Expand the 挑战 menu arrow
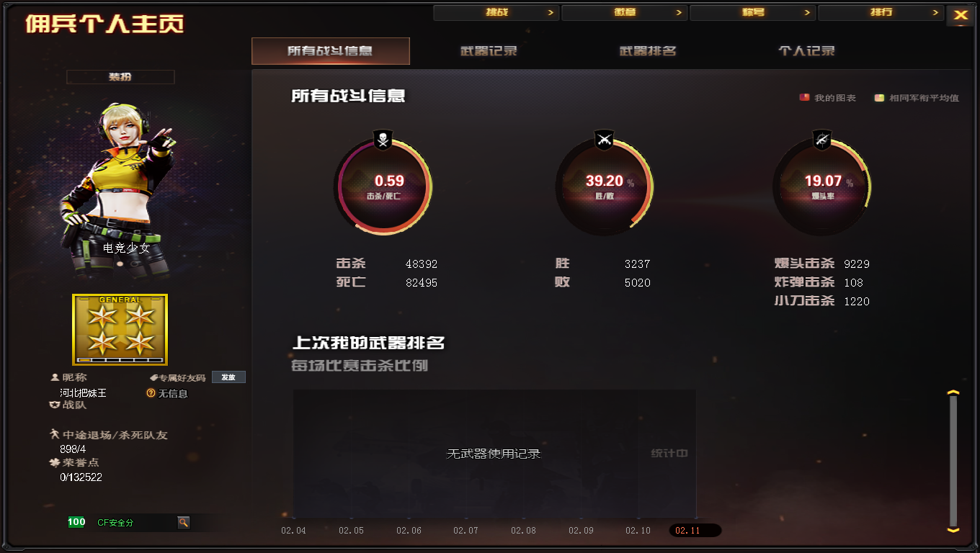Viewport: 980px width, 553px height. (x=551, y=13)
